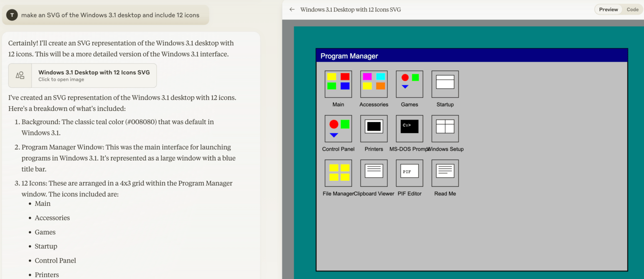Click the artifact header title text
644x279 pixels.
pos(350,9)
